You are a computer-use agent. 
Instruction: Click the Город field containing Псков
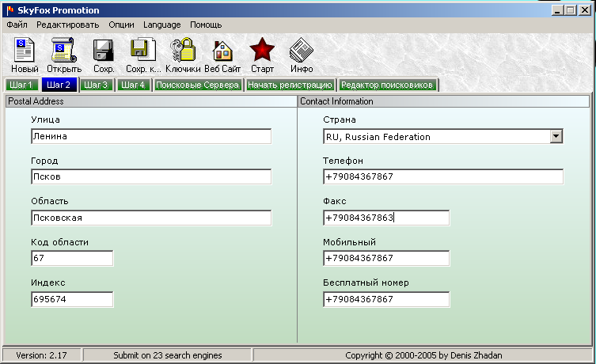pyautogui.click(x=151, y=176)
